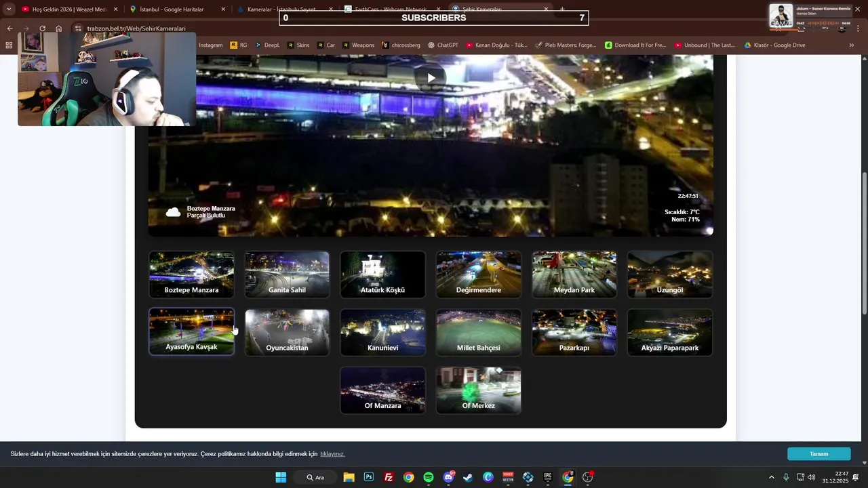Open File Explorer from the taskbar
Screen dimensions: 868x488
349,477
